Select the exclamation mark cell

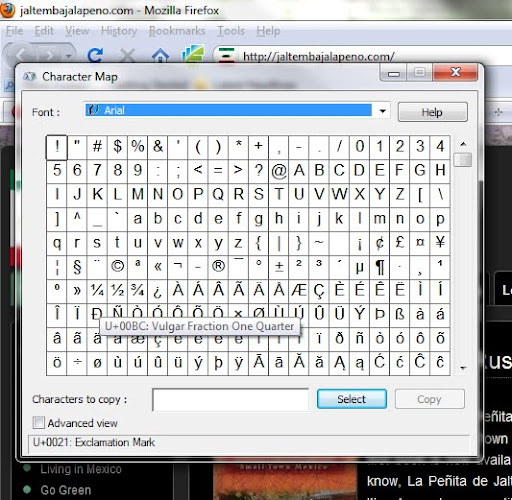57,147
